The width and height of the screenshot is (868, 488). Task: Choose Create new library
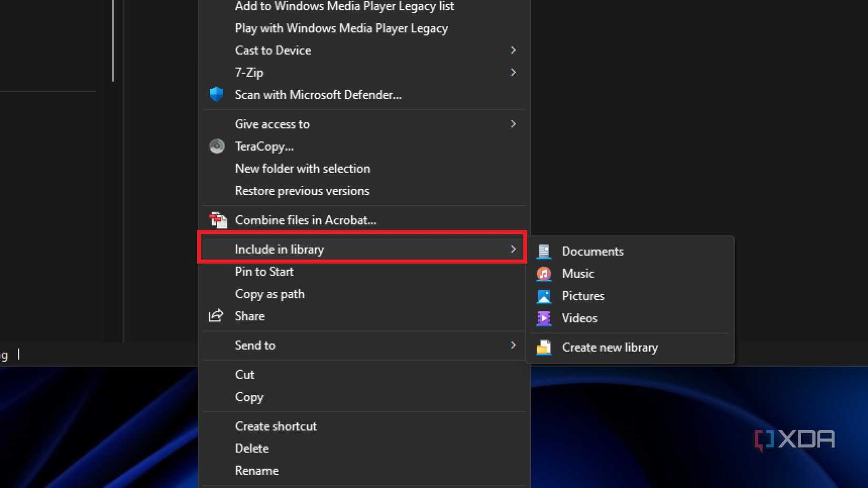point(630,347)
